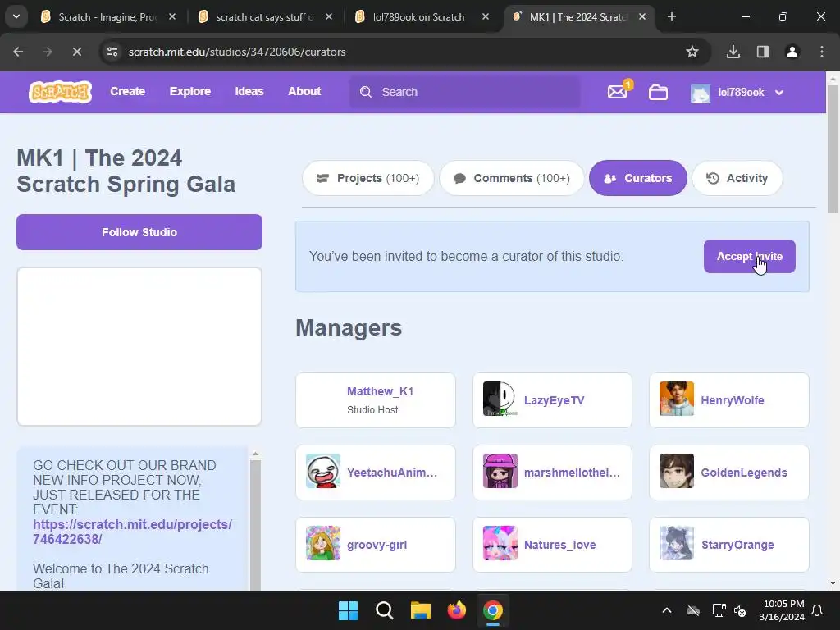Click GoldenLegends avatar thumbnail

tap(677, 471)
